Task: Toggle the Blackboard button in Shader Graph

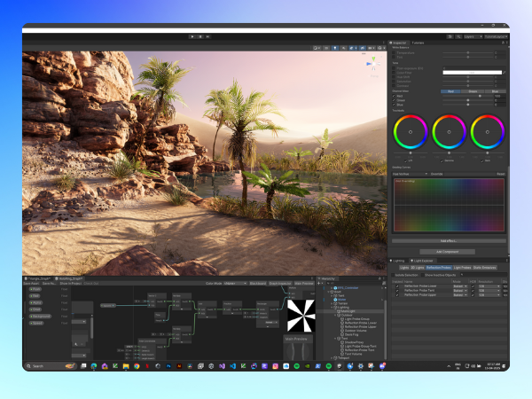Action: point(258,284)
